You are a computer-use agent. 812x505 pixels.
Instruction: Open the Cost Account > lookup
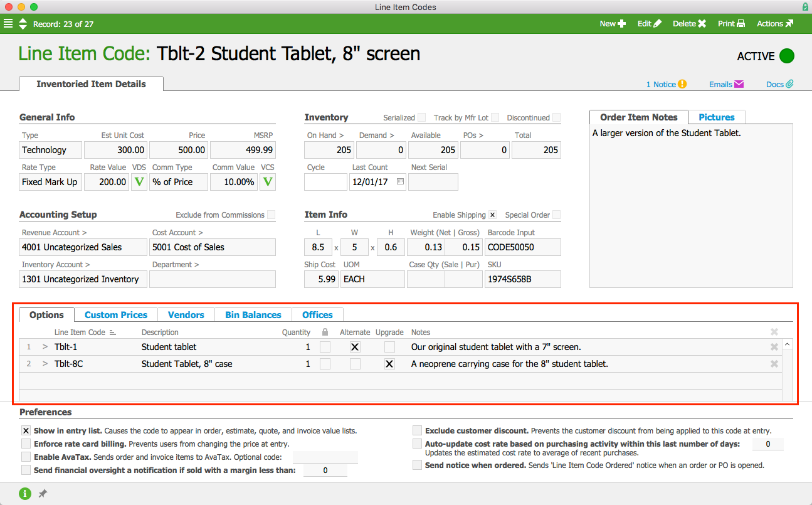pos(177,232)
